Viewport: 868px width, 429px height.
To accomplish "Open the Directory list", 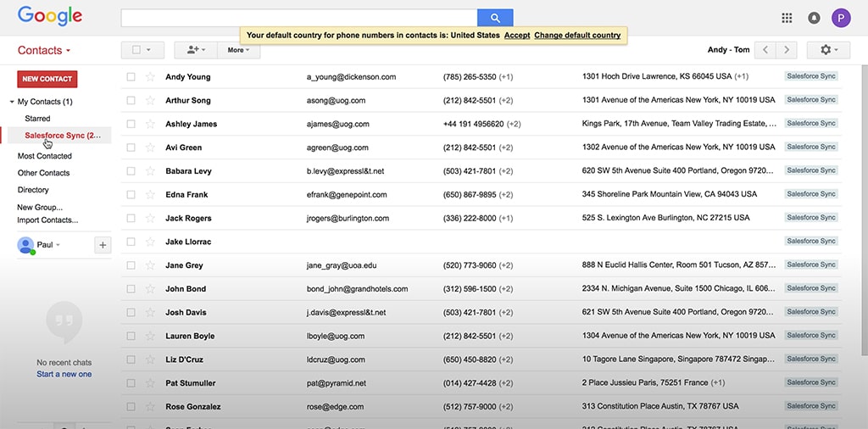I will click(x=33, y=190).
